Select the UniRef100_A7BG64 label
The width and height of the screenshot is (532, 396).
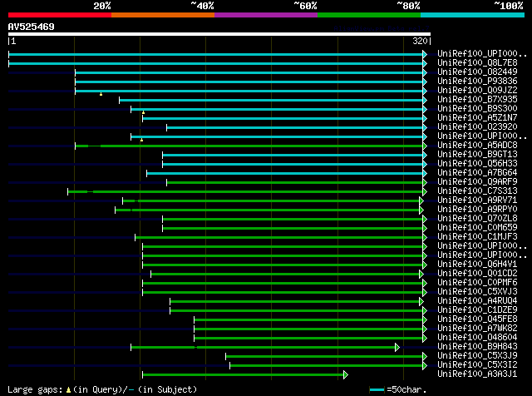tap(477, 173)
